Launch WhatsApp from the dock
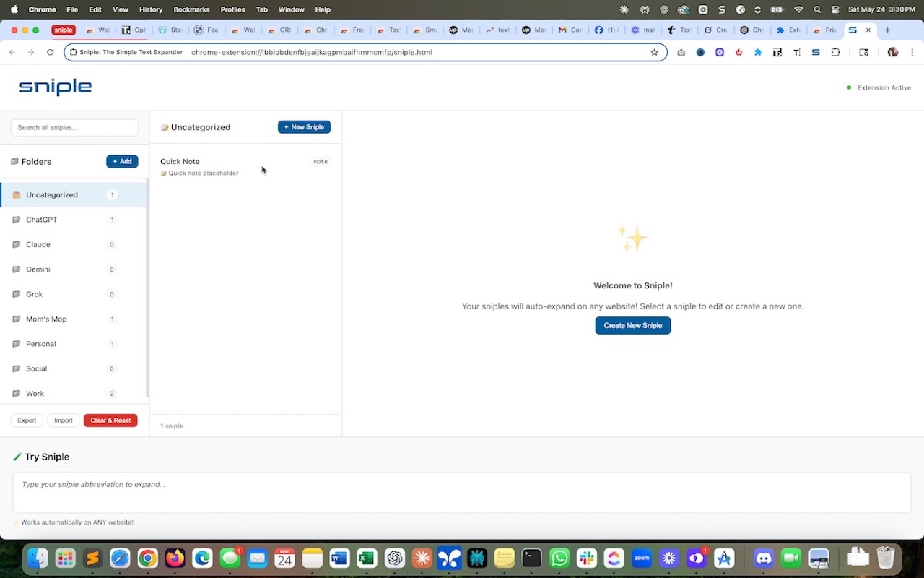The image size is (924, 578). 559,558
